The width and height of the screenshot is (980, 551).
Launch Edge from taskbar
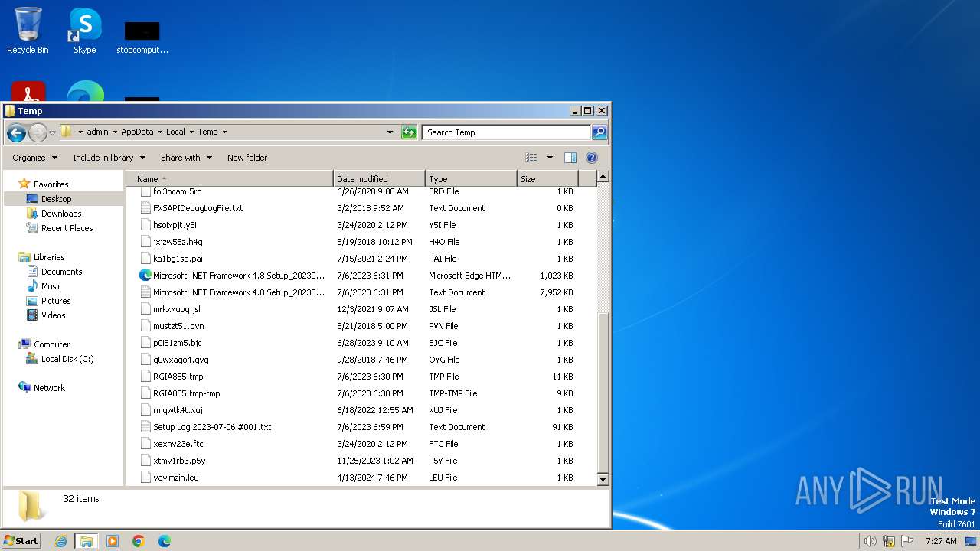point(165,541)
